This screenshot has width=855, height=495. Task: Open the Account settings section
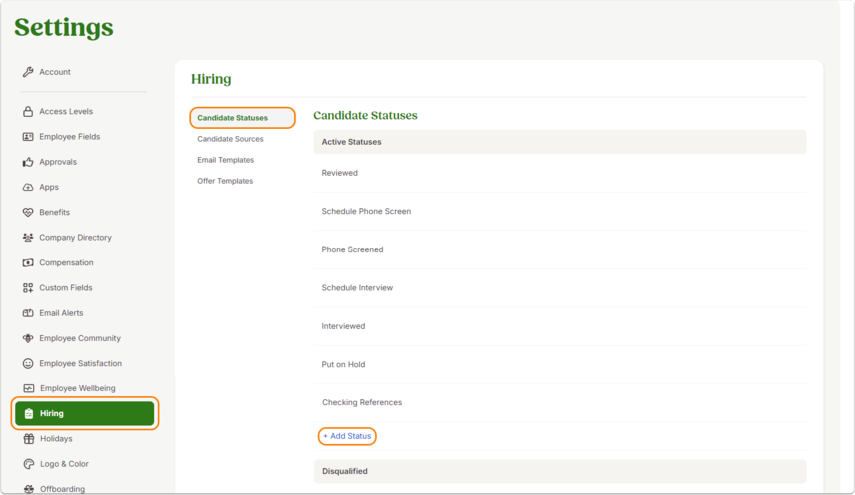55,72
